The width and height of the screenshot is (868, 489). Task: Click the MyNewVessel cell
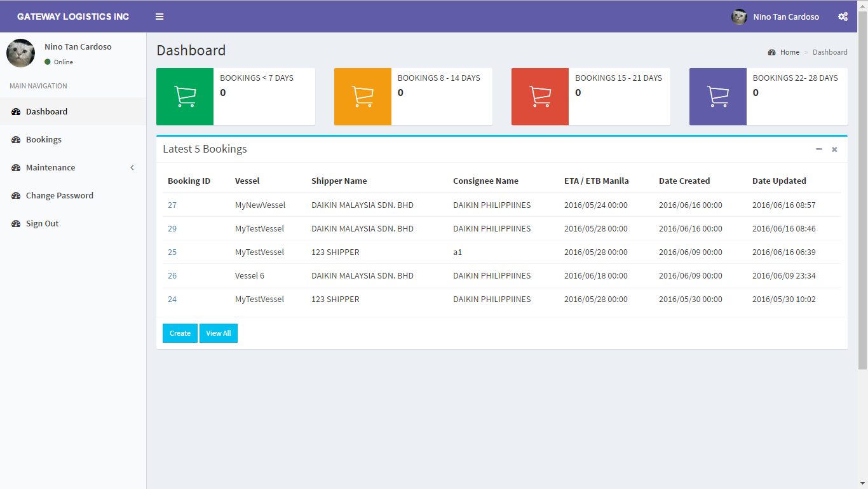260,205
